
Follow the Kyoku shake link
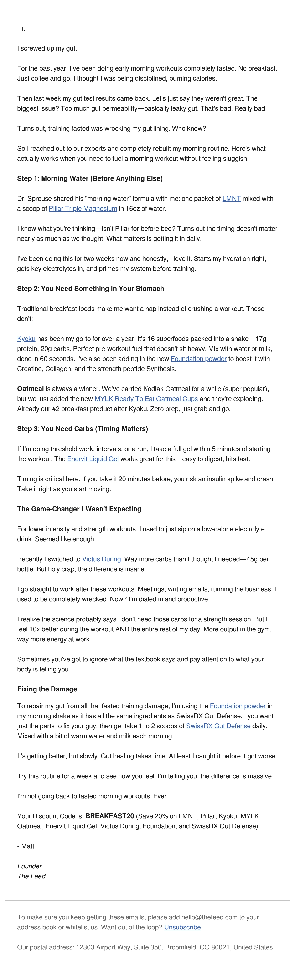26,339
